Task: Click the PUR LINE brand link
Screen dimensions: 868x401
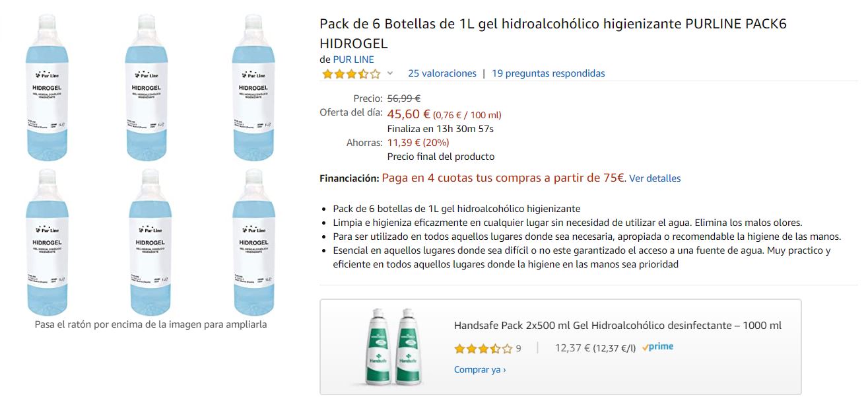Action: tap(353, 59)
